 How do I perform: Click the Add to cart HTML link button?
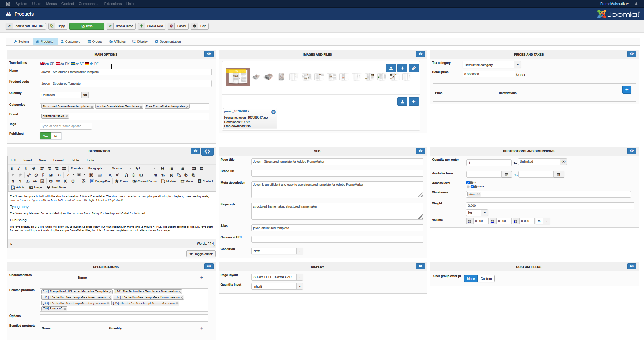click(x=26, y=26)
